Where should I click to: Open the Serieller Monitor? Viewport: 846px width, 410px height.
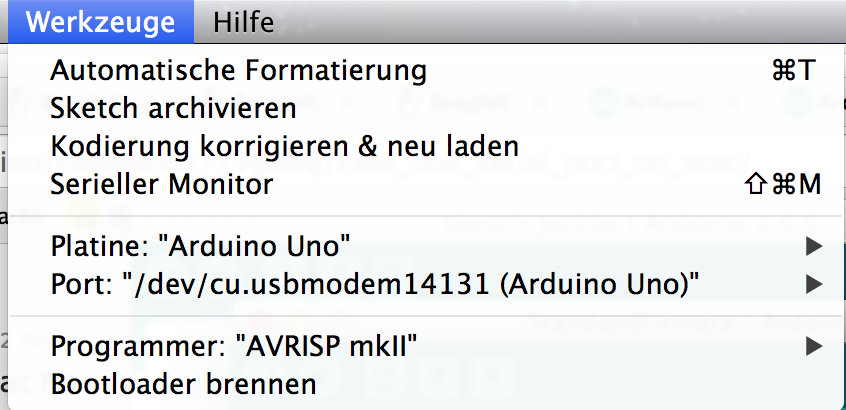point(161,184)
